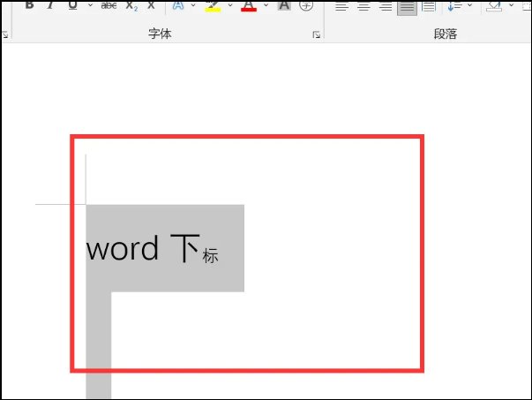
Task: Open font dialog launcher in 字体 group
Action: (x=316, y=34)
